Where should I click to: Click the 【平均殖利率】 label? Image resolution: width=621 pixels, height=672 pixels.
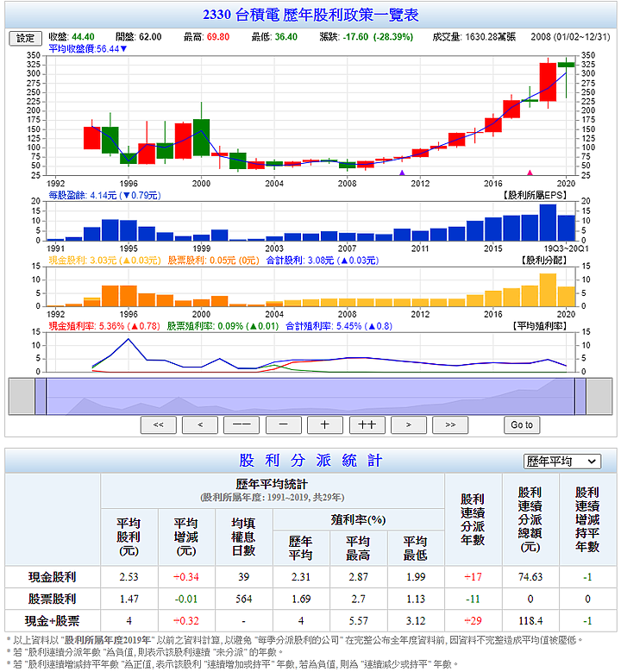tap(539, 326)
